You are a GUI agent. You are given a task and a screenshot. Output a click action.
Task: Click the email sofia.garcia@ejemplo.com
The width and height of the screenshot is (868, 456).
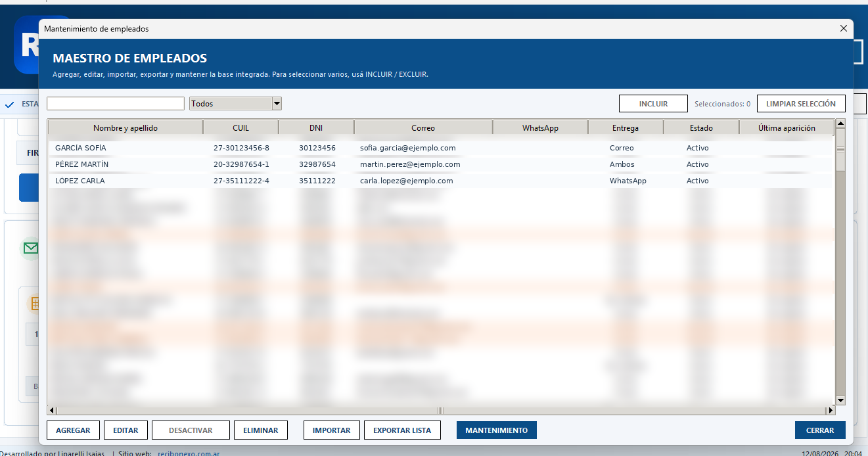(407, 148)
